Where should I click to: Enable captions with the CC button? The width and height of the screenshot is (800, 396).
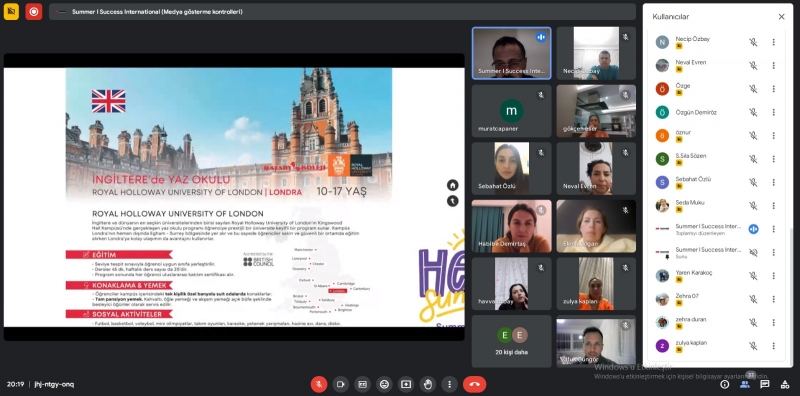[362, 384]
